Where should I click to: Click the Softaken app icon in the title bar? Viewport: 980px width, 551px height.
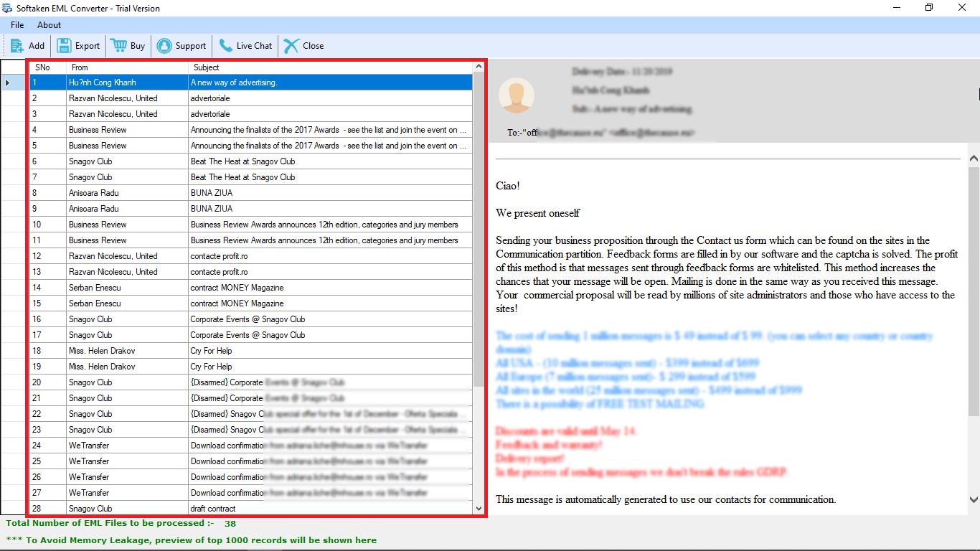[8, 9]
